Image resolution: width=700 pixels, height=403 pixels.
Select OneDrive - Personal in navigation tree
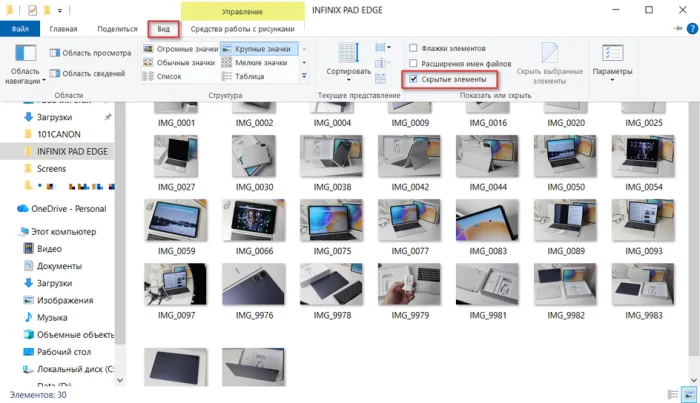pos(62,208)
